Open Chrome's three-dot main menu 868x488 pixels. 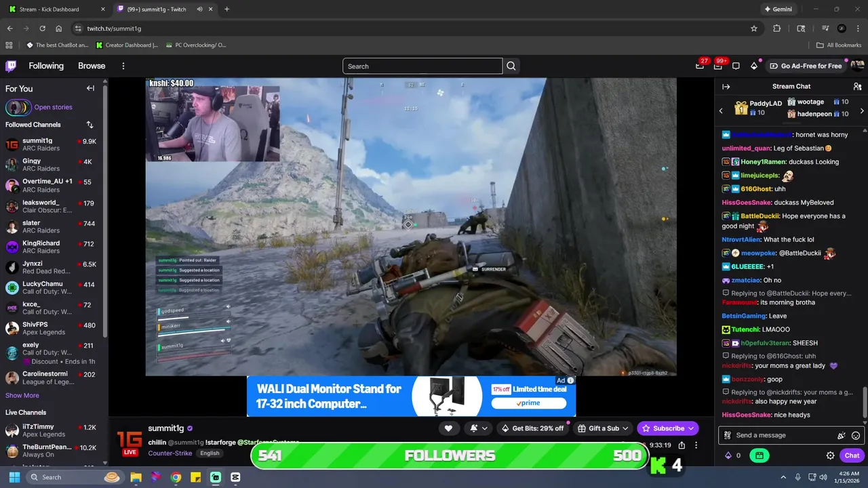pyautogui.click(x=858, y=28)
